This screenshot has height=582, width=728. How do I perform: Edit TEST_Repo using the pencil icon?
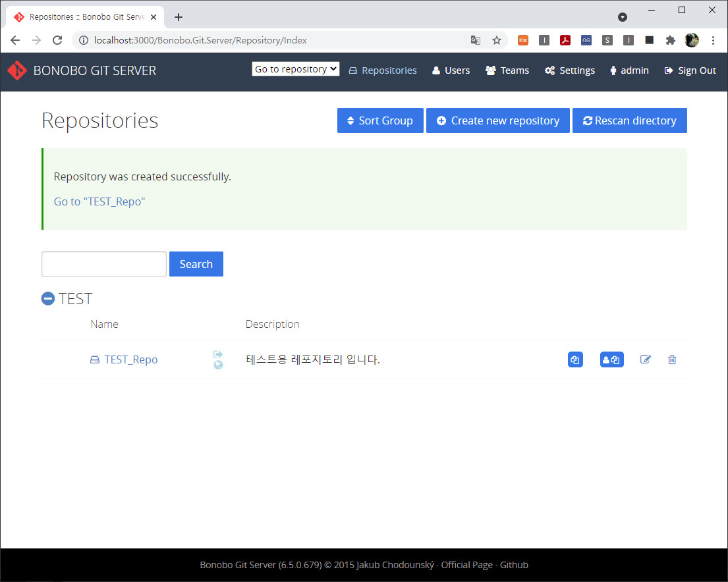tap(646, 359)
